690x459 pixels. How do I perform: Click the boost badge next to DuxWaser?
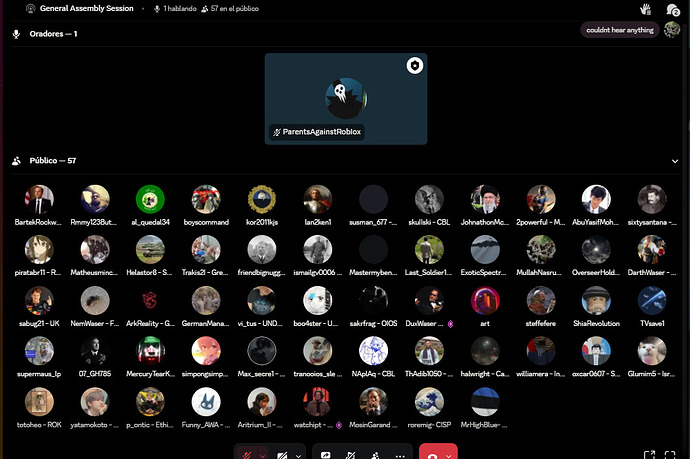point(450,324)
